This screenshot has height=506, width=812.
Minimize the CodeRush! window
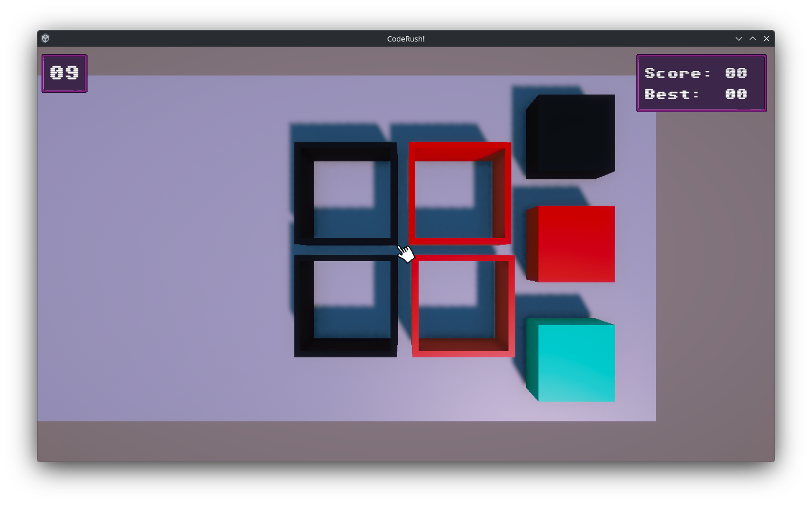[739, 39]
